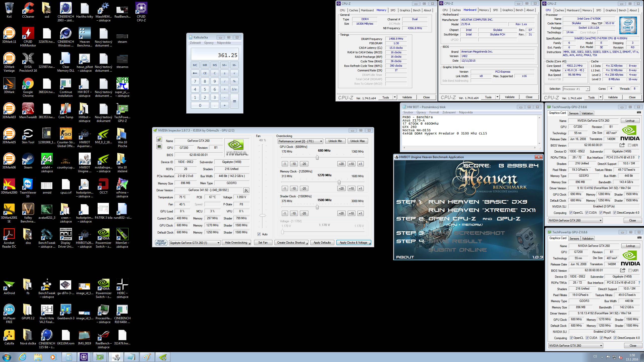Click GPU-Z screenshot camera icon in top window
This screenshot has height=362, width=644.
(x=639, y=112)
